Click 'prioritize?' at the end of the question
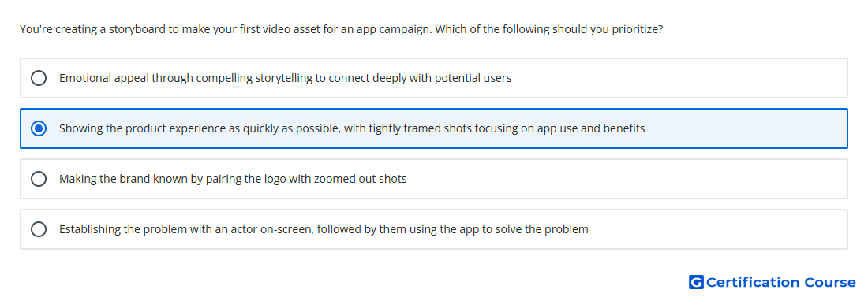 (637, 29)
